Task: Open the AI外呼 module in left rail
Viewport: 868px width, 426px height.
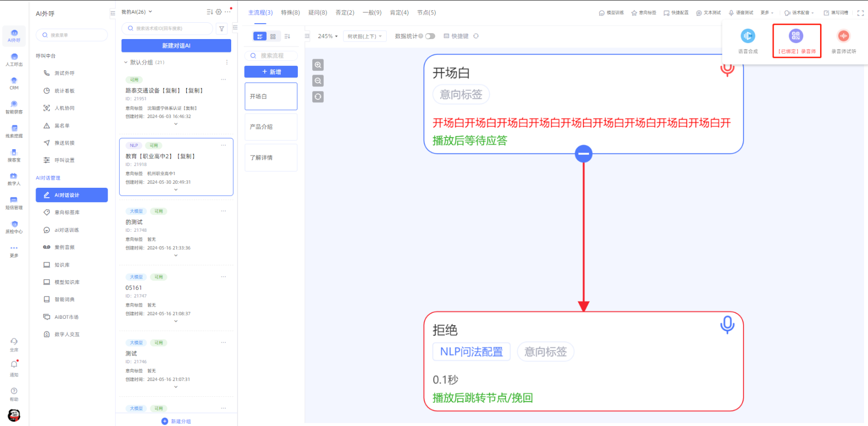Action: tap(14, 36)
